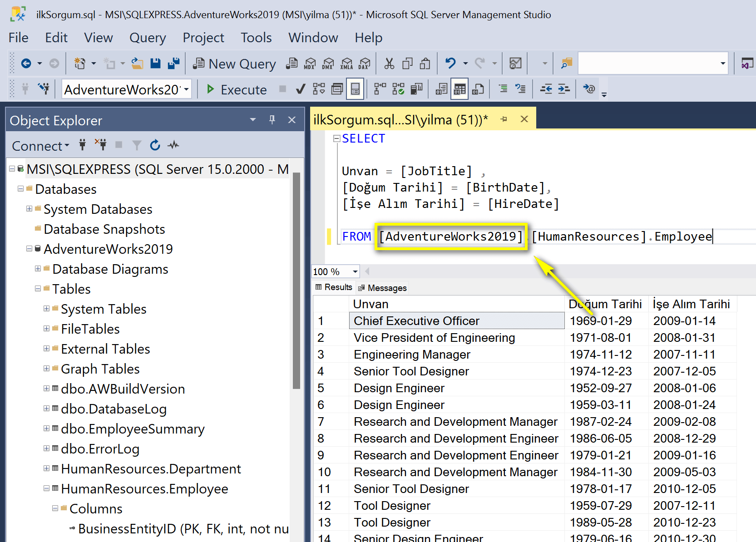
Task: Click the Activity Monitor pulse icon
Action: click(173, 145)
